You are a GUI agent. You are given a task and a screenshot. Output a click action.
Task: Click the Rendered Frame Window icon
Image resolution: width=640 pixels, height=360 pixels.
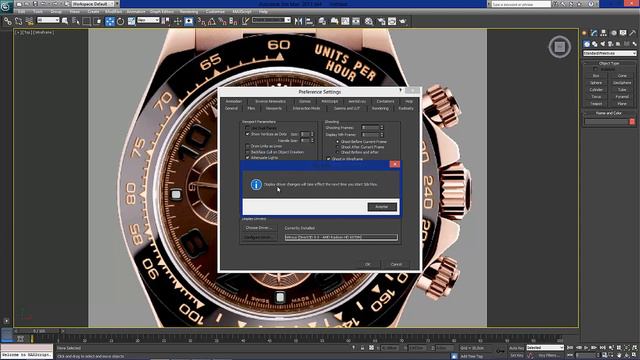392,21
